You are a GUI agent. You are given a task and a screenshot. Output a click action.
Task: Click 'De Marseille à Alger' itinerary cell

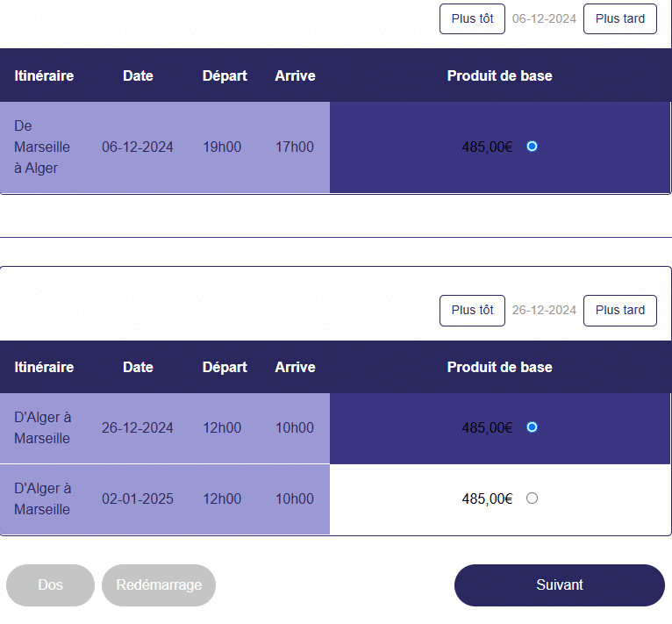tap(42, 147)
